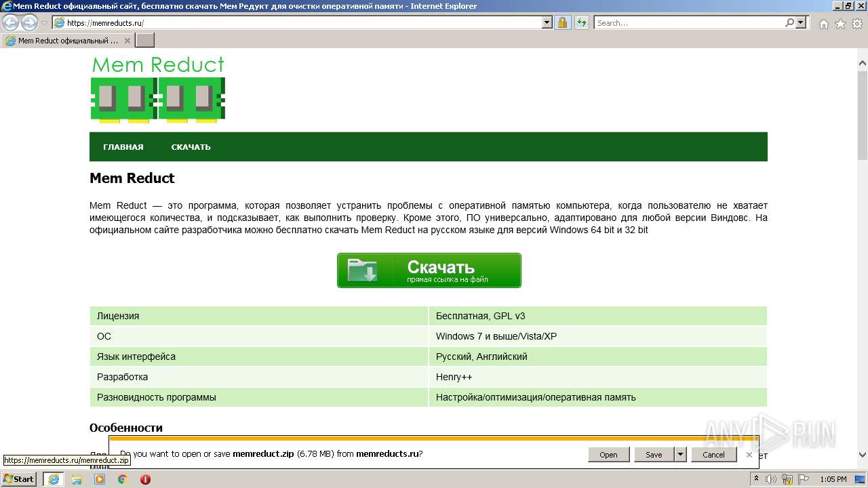Click the Action Center flag icon
The height and width of the screenshot is (488, 868).
[x=803, y=479]
